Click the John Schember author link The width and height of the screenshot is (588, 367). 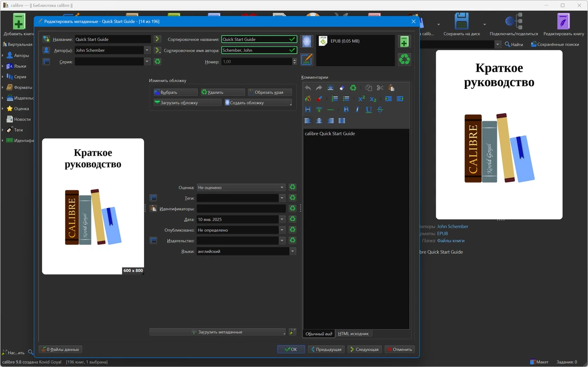453,227
